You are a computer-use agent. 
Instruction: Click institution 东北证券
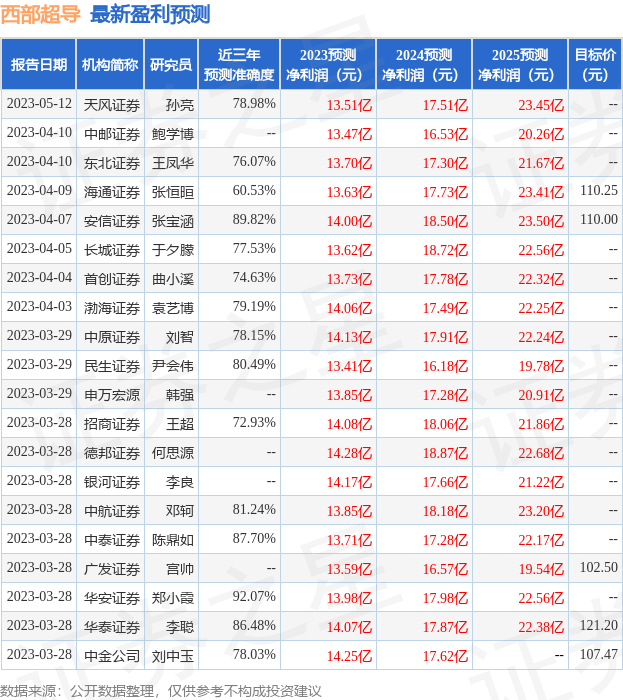click(x=112, y=163)
